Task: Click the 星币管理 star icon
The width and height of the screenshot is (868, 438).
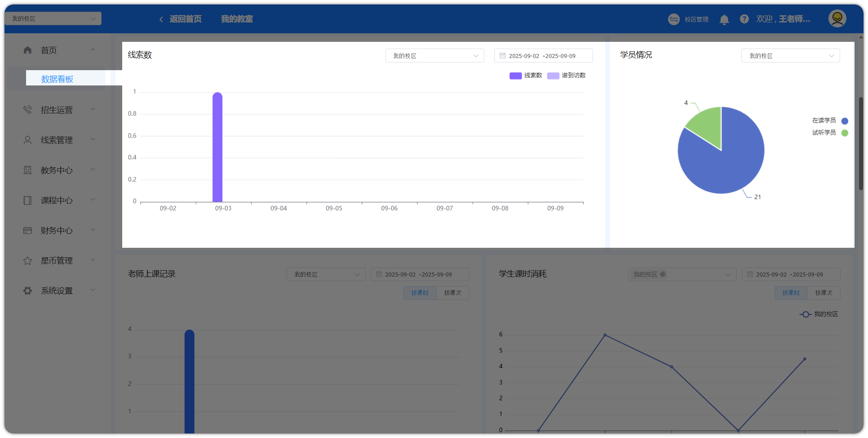Action: (x=28, y=260)
